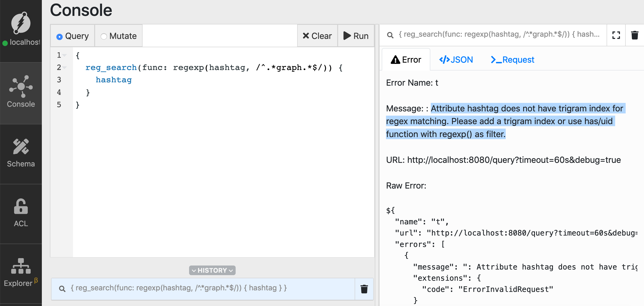Click the code brackets icon on JSON tab

444,60
